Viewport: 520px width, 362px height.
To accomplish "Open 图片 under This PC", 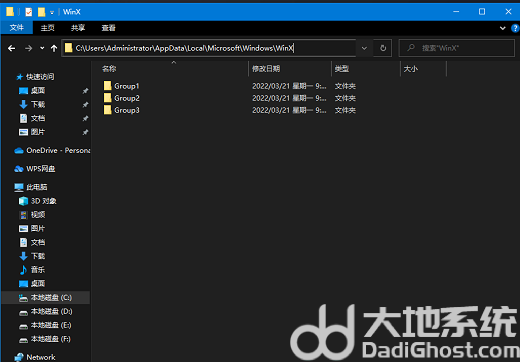I will (x=32, y=228).
